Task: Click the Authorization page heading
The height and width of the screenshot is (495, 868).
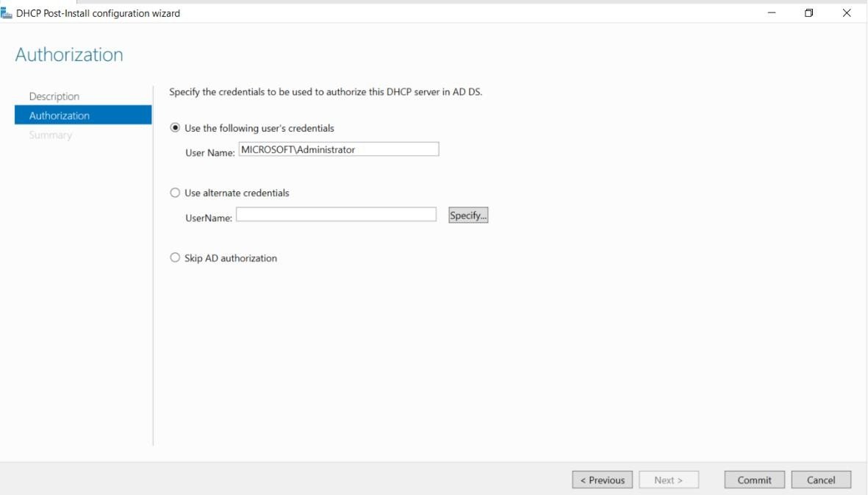Action: tap(69, 55)
